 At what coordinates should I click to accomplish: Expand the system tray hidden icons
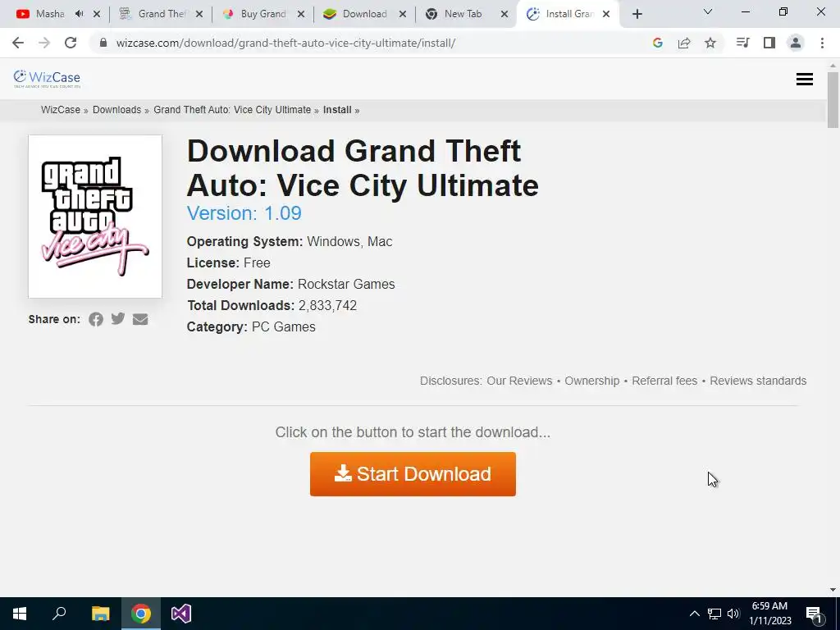694,614
